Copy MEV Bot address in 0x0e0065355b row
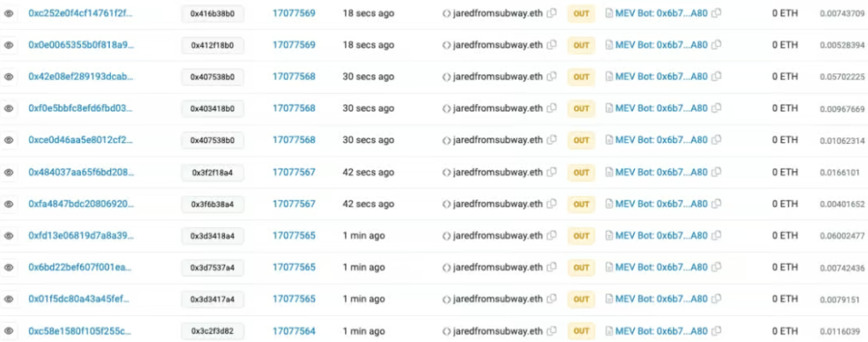 pyautogui.click(x=716, y=46)
